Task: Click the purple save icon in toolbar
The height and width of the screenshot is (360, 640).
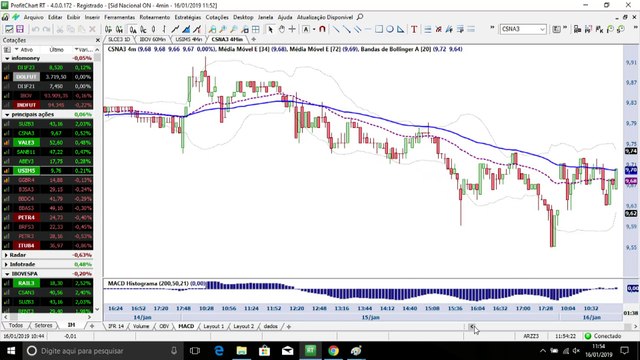Action: tap(20, 29)
